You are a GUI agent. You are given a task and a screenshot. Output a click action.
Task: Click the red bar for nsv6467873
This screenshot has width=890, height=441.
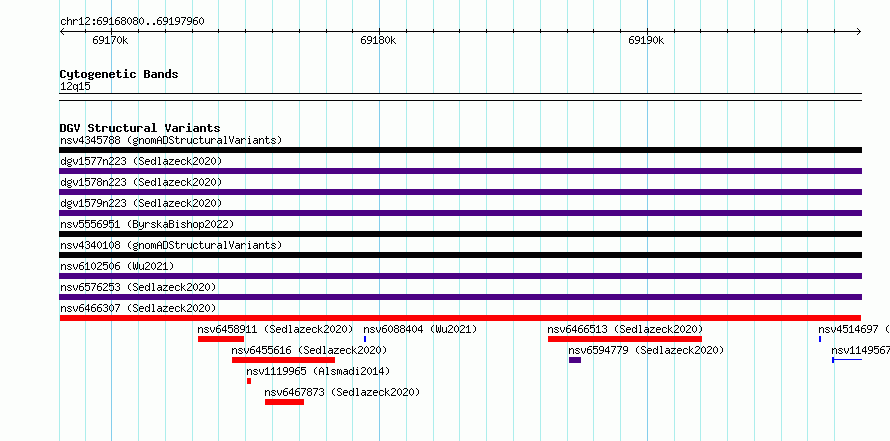(x=284, y=402)
